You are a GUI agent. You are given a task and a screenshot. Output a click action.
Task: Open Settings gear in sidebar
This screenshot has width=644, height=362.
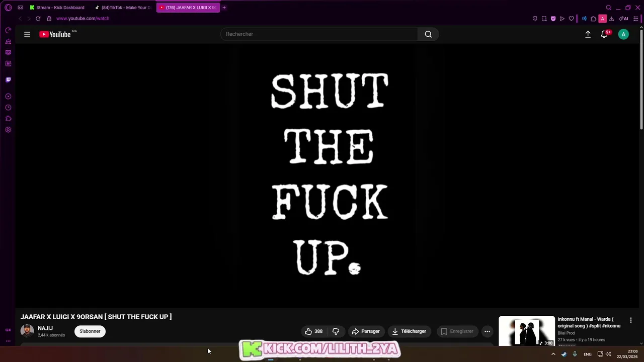[8, 130]
